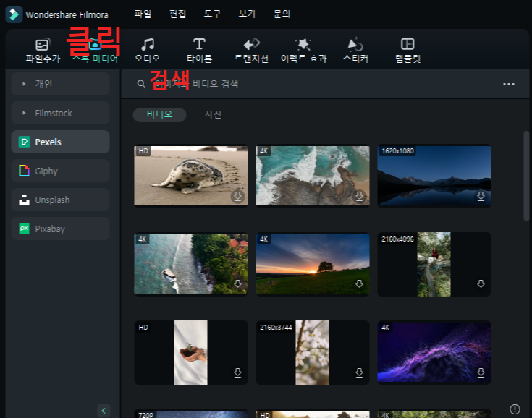The width and height of the screenshot is (532, 418).
Task: Open the 타이틀 titles panel
Action: point(199,51)
